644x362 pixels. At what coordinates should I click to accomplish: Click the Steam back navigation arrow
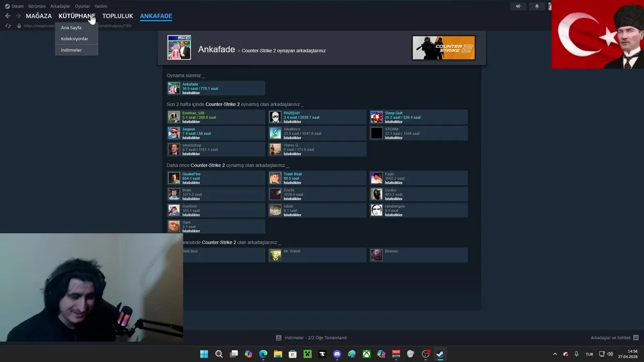click(8, 16)
